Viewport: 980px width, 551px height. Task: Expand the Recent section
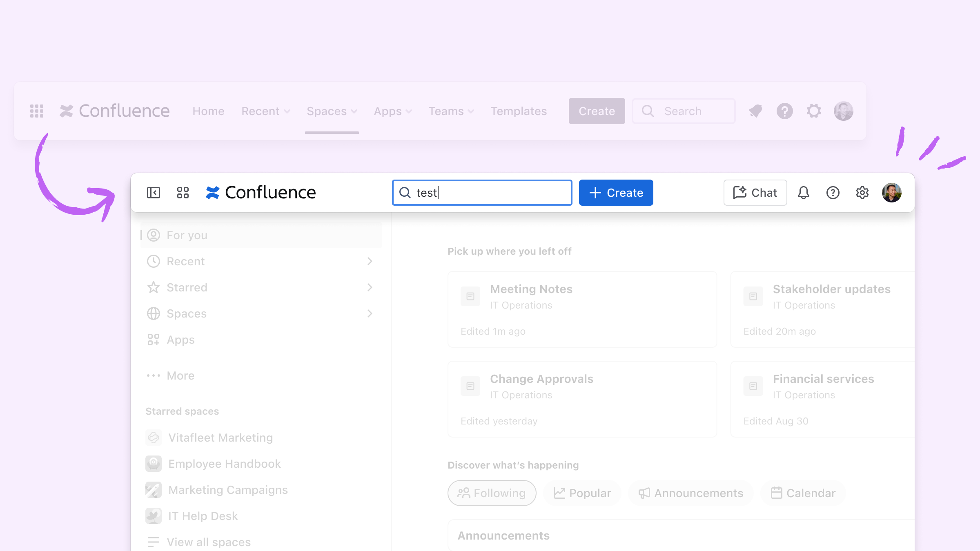370,261
